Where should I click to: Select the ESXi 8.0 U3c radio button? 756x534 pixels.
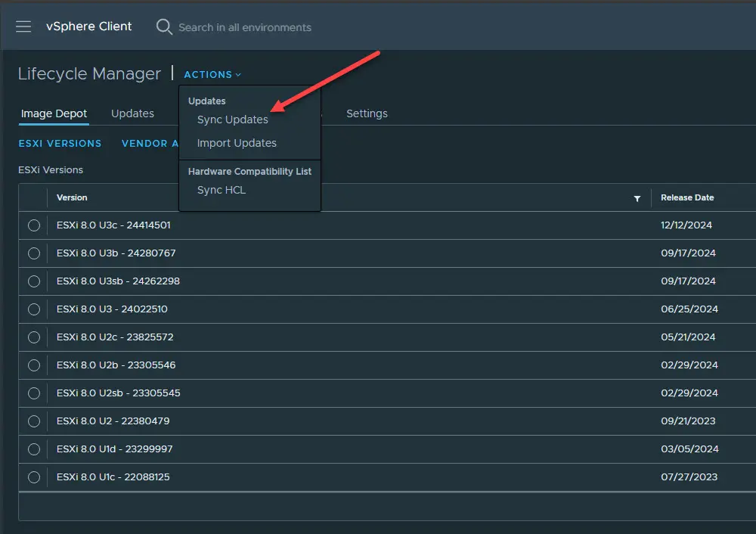[33, 225]
